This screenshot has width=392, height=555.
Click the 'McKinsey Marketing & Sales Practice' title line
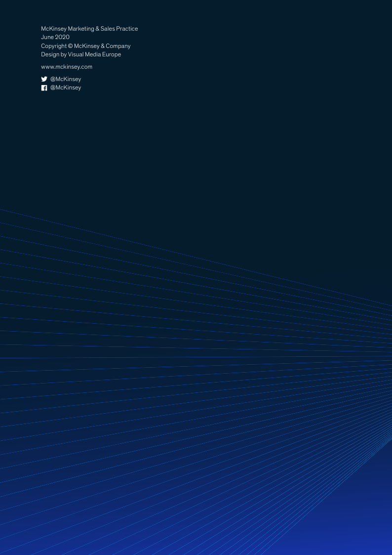click(89, 29)
